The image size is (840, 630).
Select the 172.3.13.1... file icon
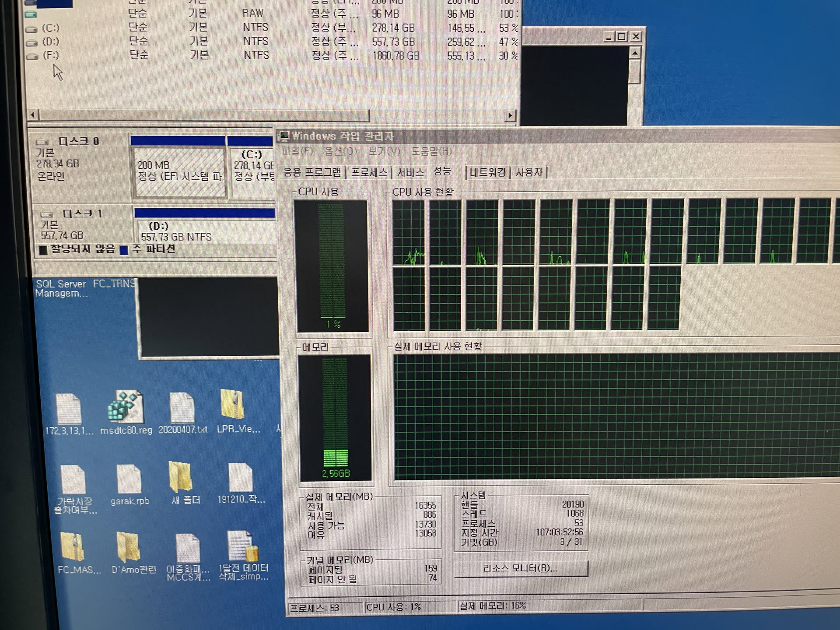69,409
